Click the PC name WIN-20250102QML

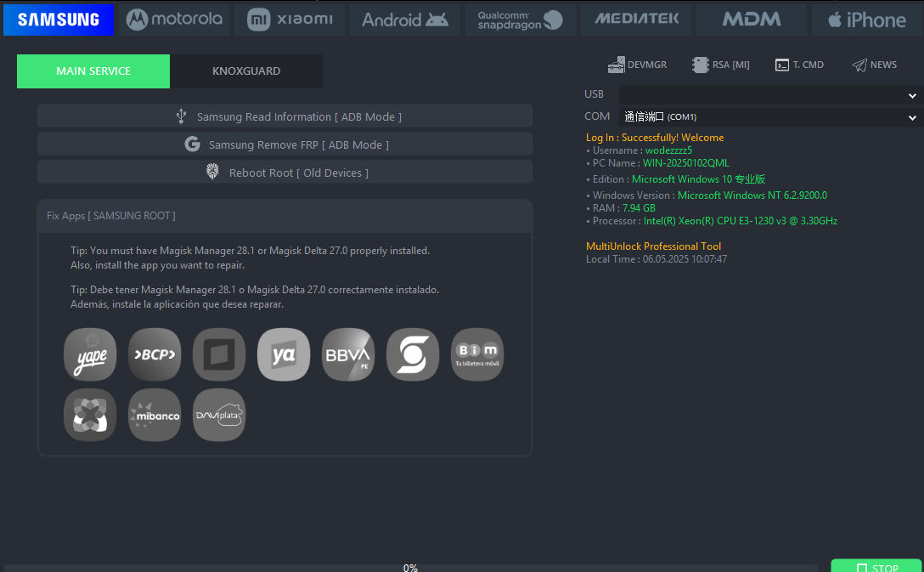(x=686, y=162)
